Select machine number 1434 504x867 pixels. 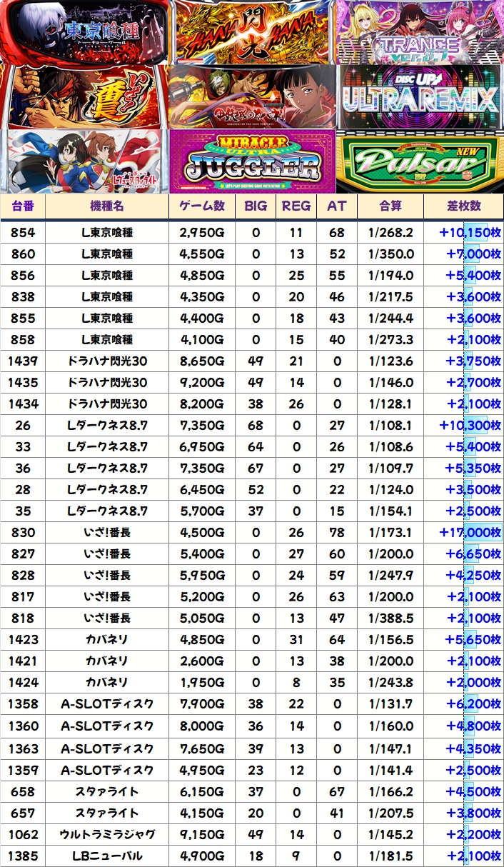point(23,404)
